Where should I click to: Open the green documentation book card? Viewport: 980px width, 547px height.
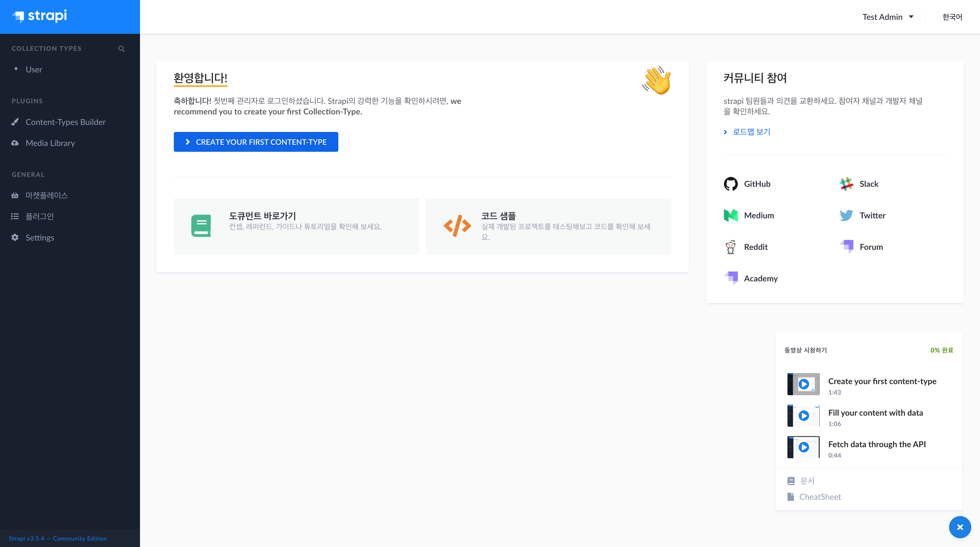click(x=296, y=226)
